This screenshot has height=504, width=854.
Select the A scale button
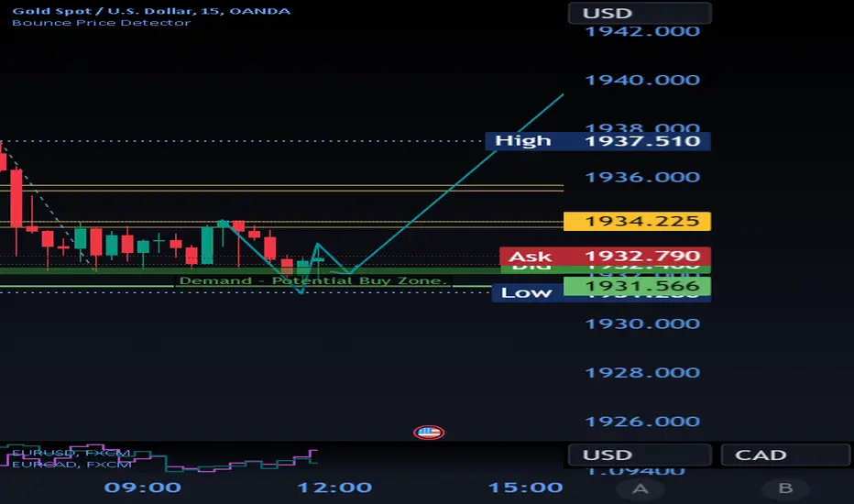[640, 488]
